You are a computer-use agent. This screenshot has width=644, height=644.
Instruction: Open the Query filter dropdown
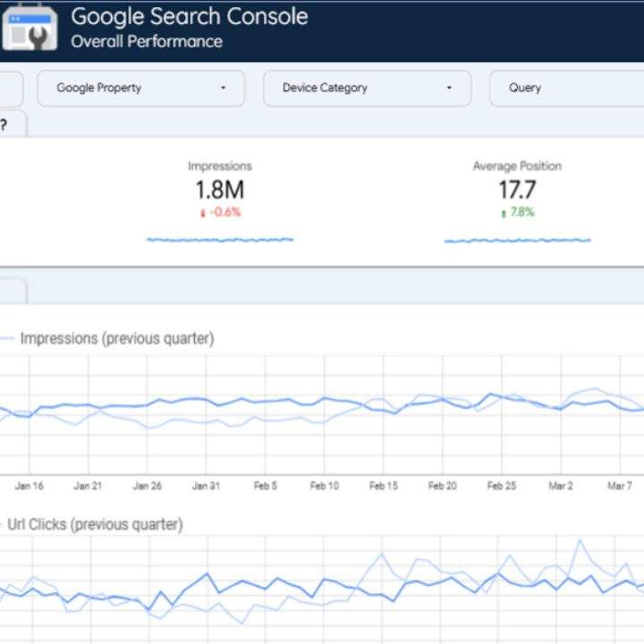point(567,89)
